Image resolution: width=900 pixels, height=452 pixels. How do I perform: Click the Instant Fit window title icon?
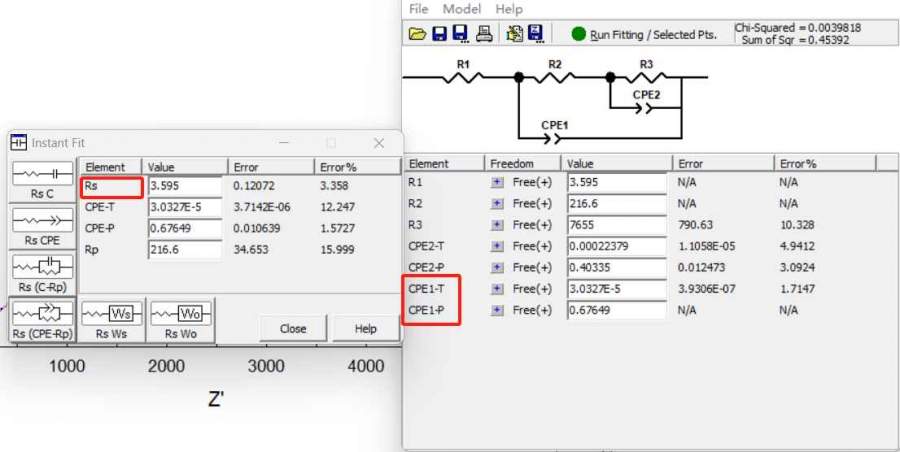18,142
